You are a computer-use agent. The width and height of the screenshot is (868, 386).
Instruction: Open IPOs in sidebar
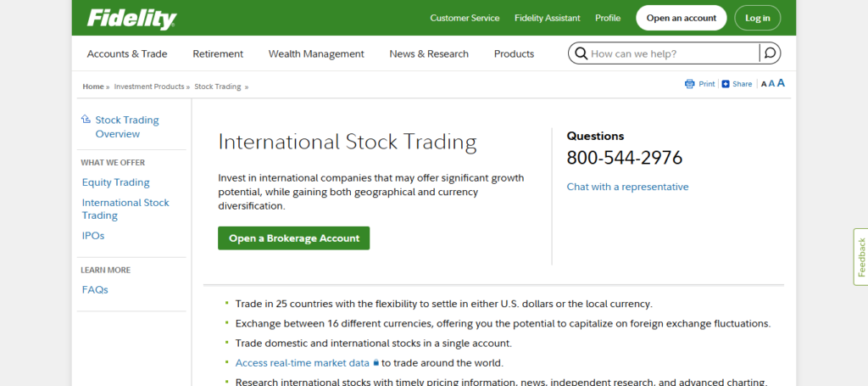click(x=93, y=235)
